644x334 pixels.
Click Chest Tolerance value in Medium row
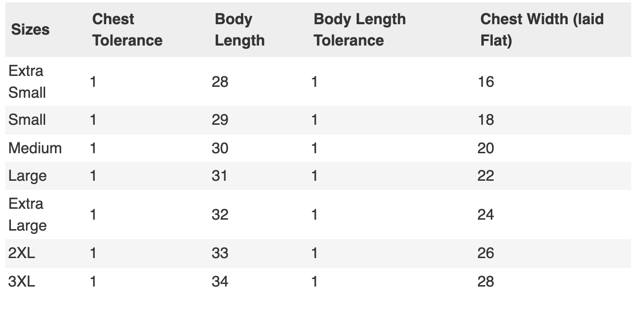pyautogui.click(x=93, y=148)
